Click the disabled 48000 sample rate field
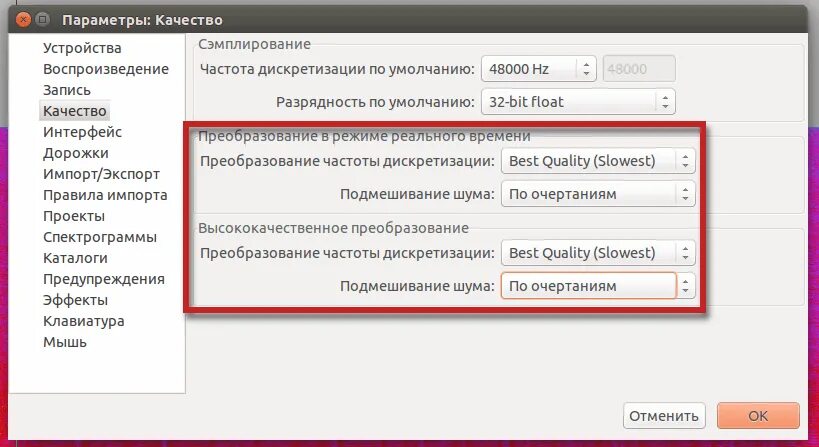This screenshot has height=447, width=819. point(639,69)
